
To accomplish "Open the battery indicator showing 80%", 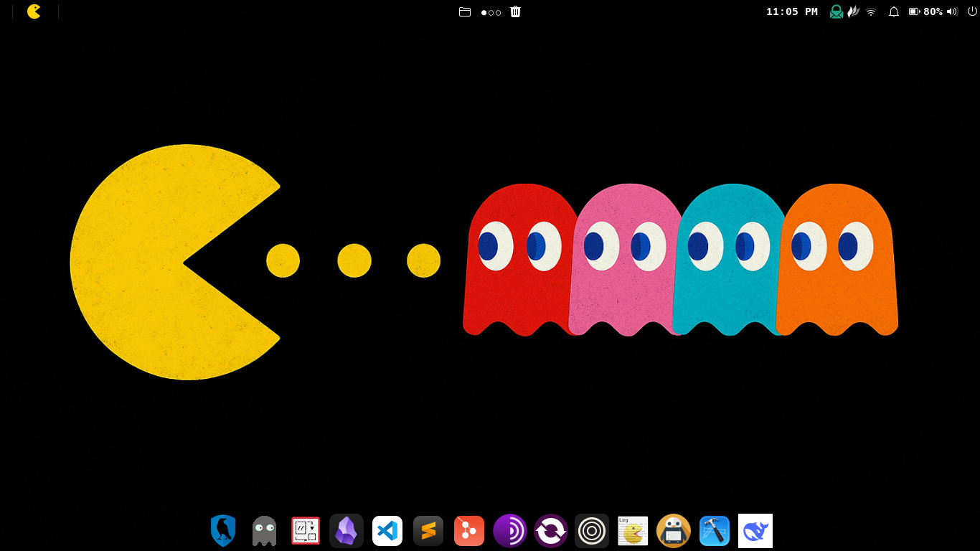I will pyautogui.click(x=925, y=11).
